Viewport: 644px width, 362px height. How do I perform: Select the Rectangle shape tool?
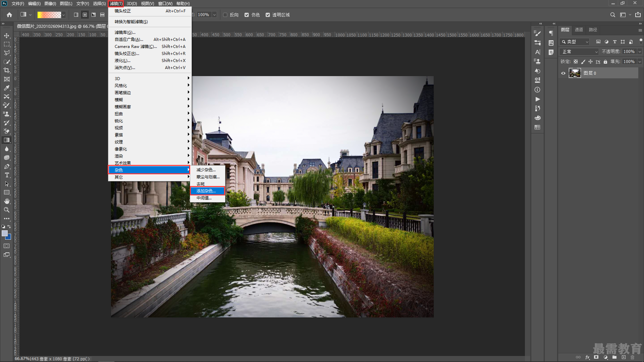[x=7, y=192]
